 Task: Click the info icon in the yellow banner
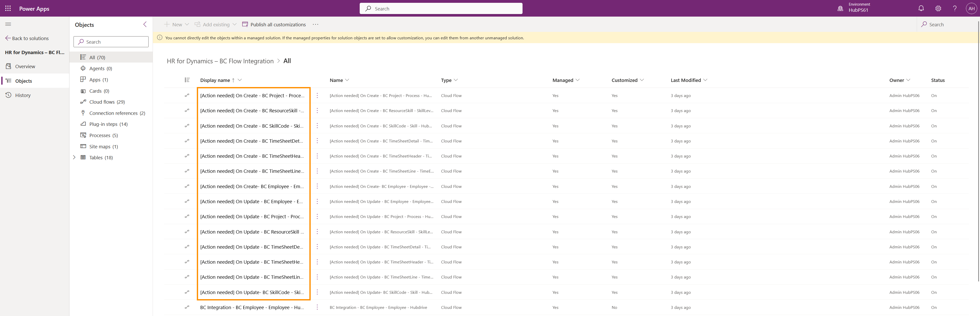click(x=160, y=38)
